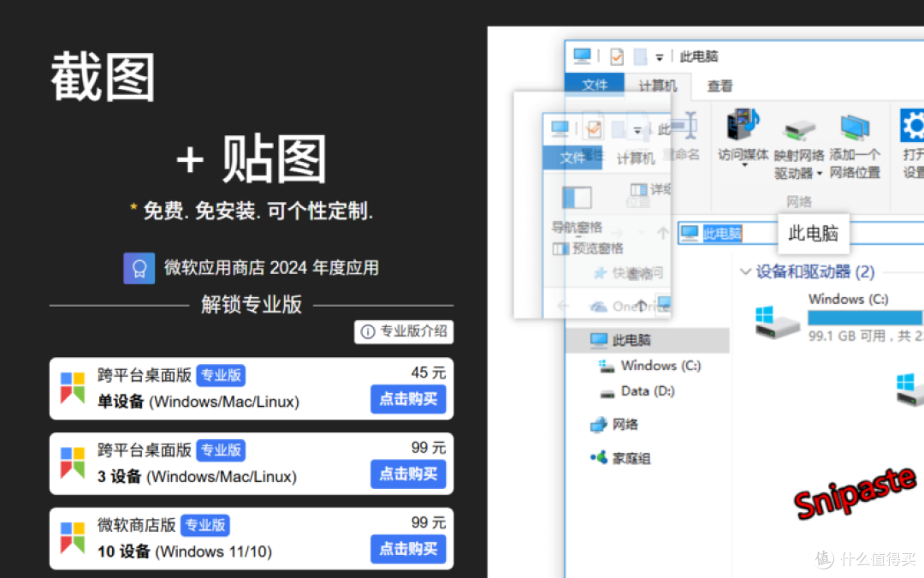Click the 计算机 tab in pasted snippet
The height and width of the screenshot is (578, 924).
click(635, 158)
